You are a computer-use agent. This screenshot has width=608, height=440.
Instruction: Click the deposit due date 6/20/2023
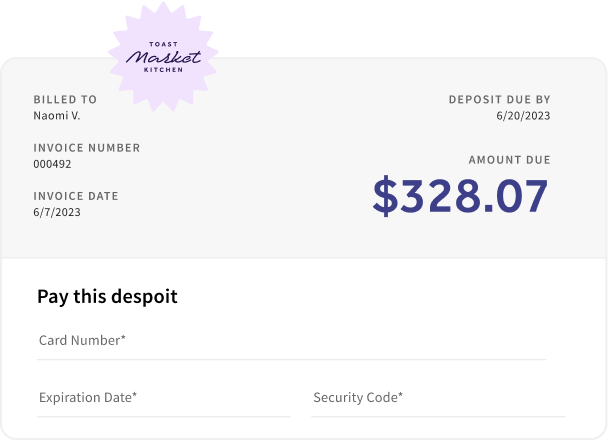tap(523, 116)
